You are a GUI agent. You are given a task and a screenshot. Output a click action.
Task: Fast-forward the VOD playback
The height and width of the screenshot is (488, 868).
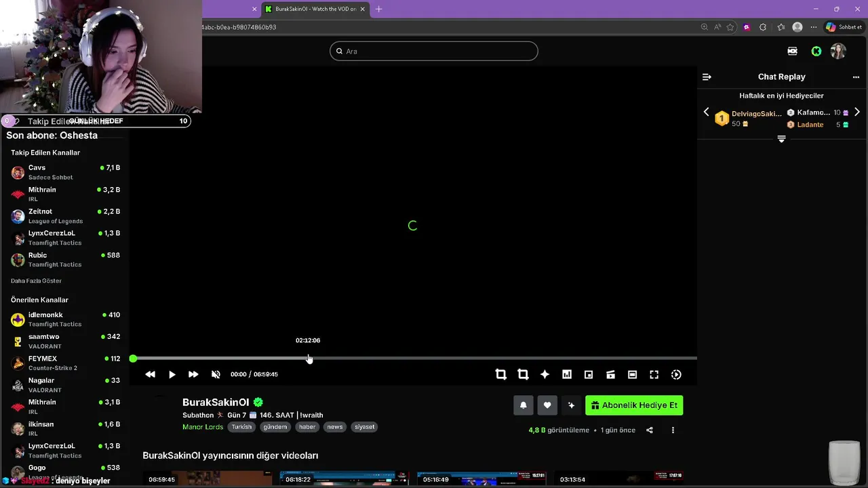coord(193,374)
